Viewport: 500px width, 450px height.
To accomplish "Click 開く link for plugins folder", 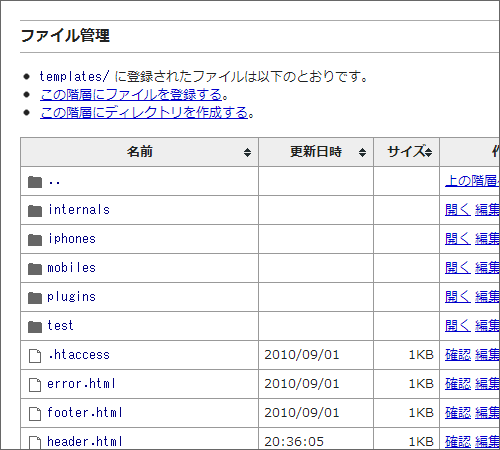I will pyautogui.click(x=458, y=297).
